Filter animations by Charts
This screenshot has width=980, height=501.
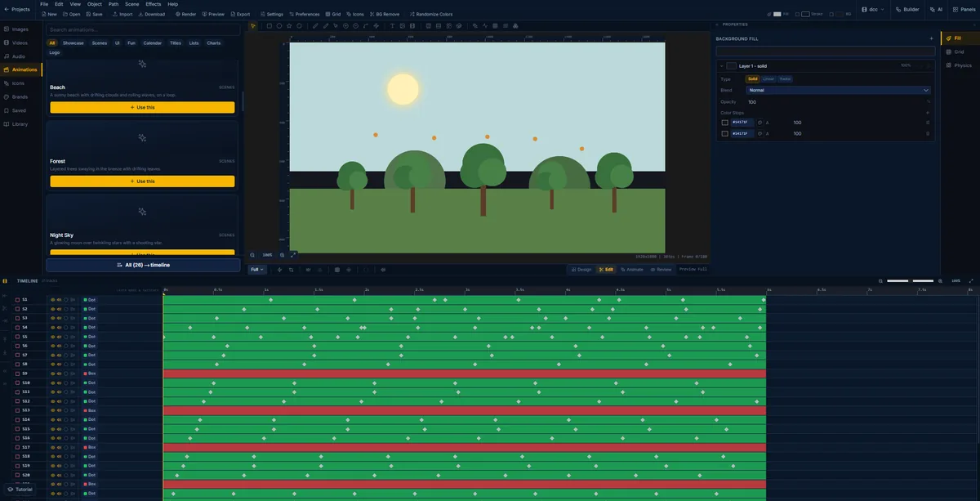point(213,42)
